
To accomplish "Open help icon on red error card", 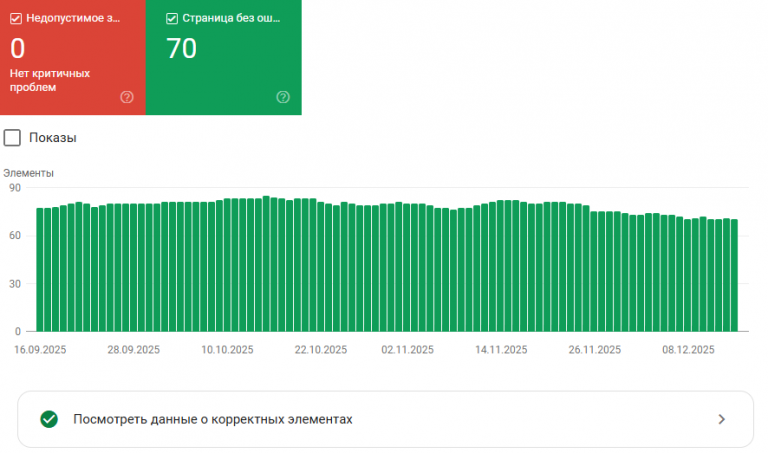I will point(127,97).
